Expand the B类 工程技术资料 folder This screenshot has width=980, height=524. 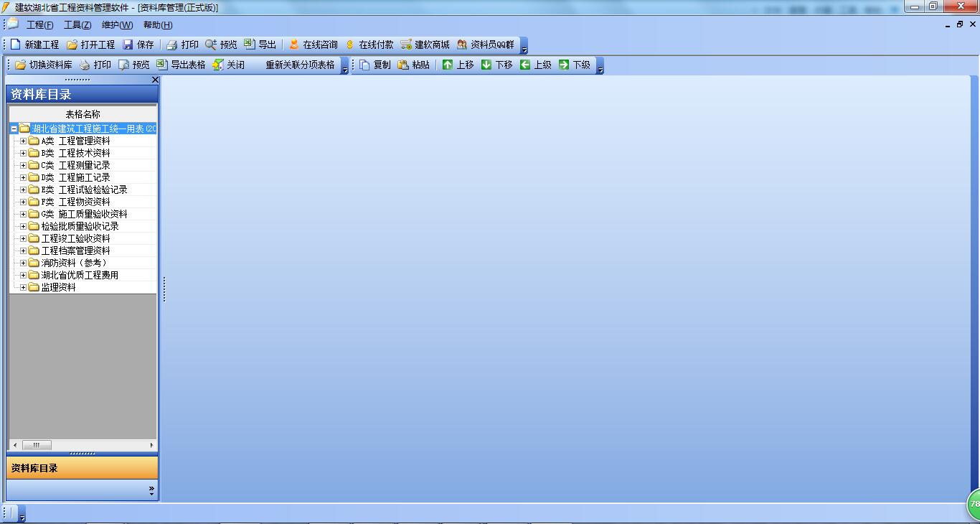click(23, 154)
